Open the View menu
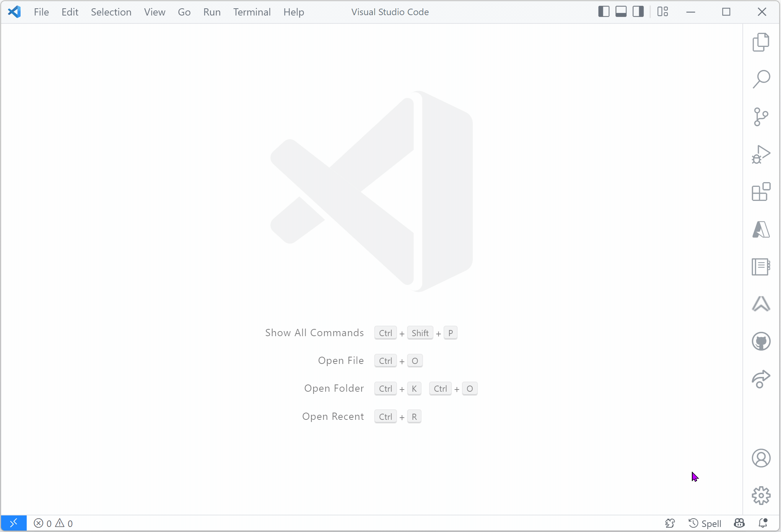Image resolution: width=781 pixels, height=532 pixels. (154, 12)
